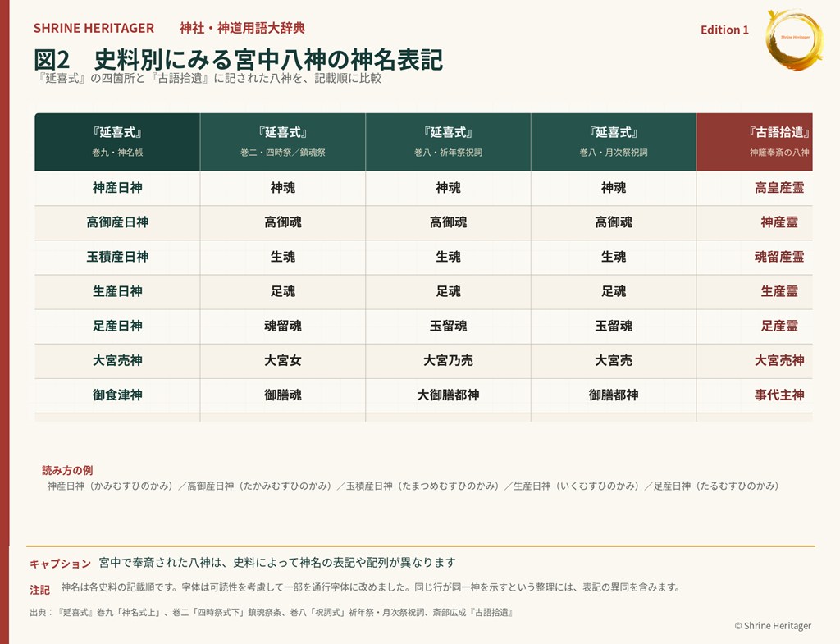
Task: Click the Edition 1 label
Action: coord(724,30)
